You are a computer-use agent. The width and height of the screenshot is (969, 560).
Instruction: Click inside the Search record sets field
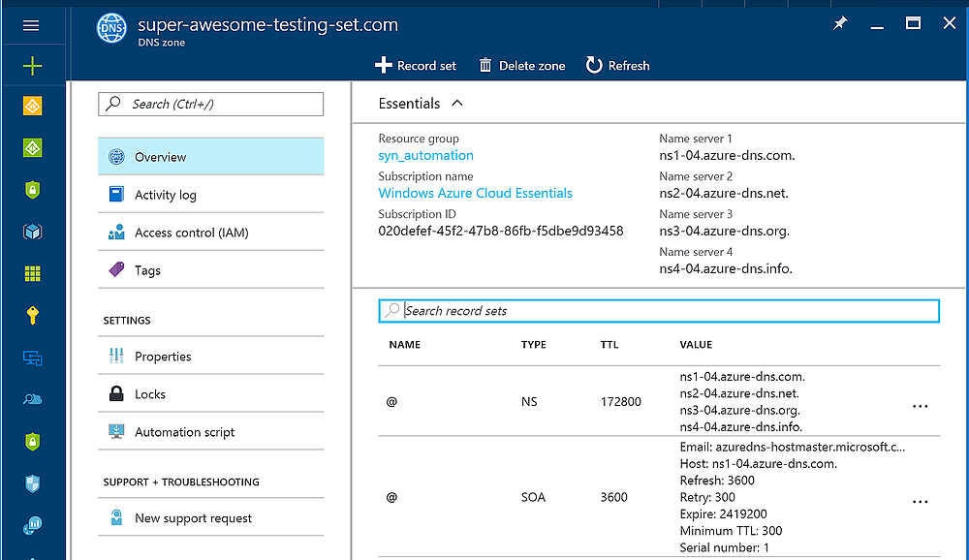pos(659,311)
